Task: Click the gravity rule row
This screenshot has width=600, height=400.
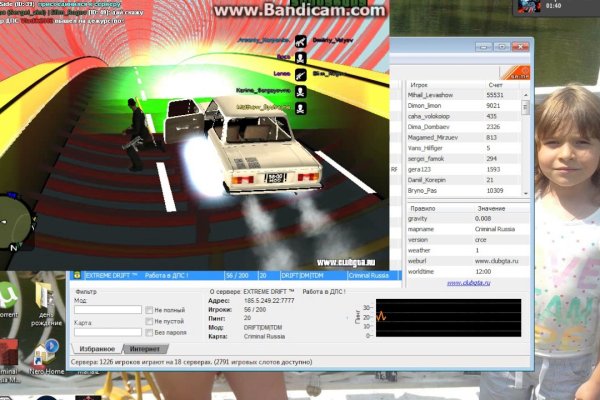Action: click(468, 219)
